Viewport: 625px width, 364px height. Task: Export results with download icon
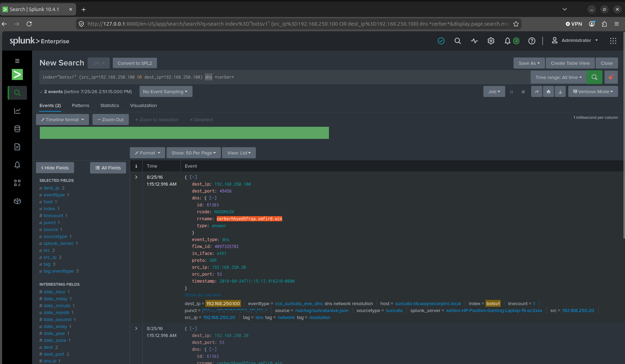coord(560,92)
